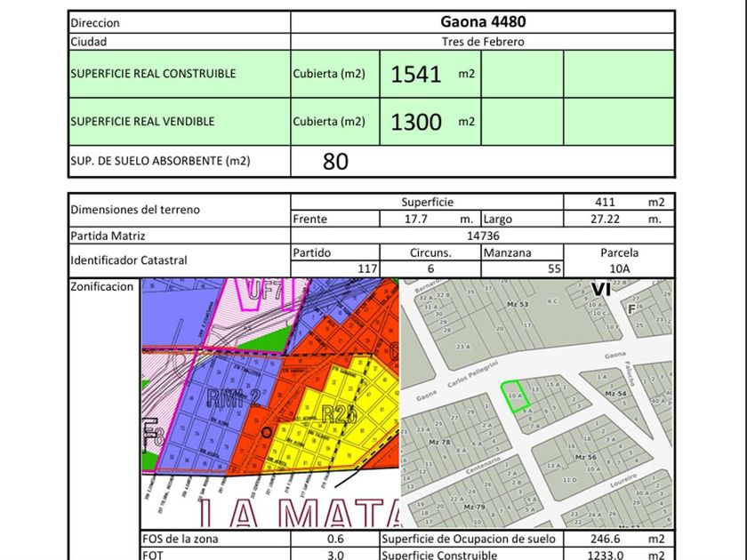Click the 'Manzana' header cell
Viewport: 747px width, 560px height.
click(522, 252)
